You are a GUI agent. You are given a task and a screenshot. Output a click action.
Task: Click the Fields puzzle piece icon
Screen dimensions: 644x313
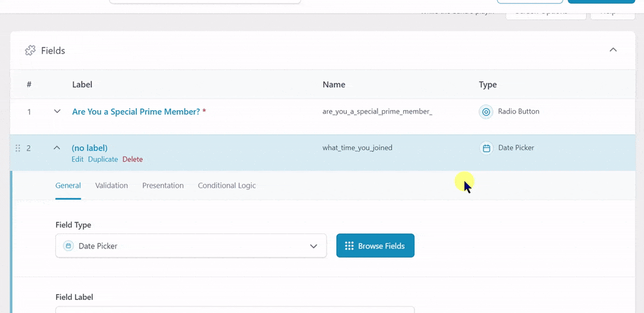pos(30,50)
